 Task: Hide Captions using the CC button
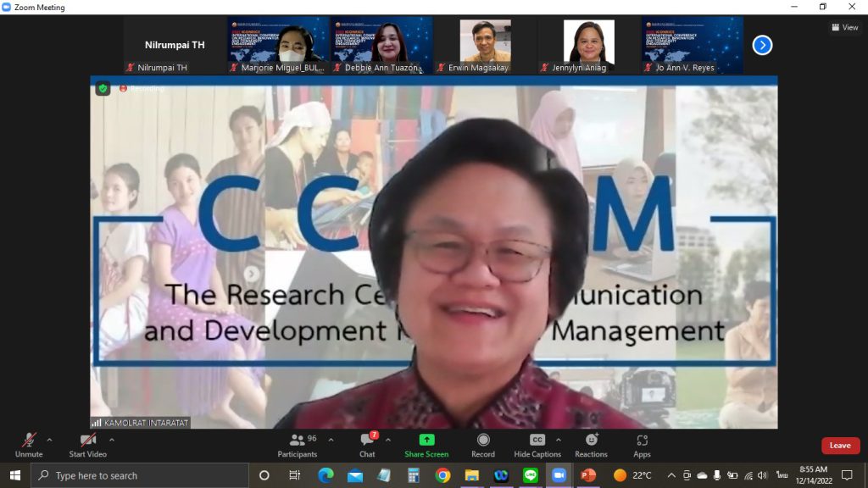[x=537, y=446]
